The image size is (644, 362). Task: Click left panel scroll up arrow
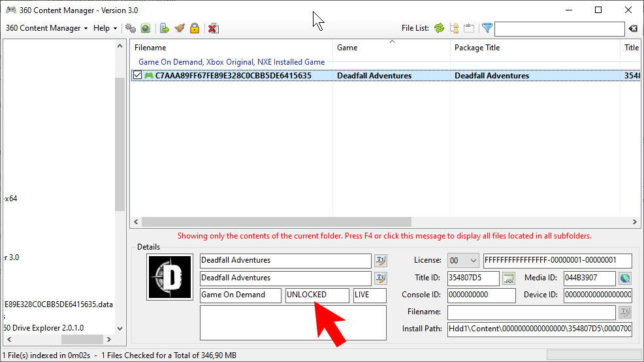pos(120,46)
